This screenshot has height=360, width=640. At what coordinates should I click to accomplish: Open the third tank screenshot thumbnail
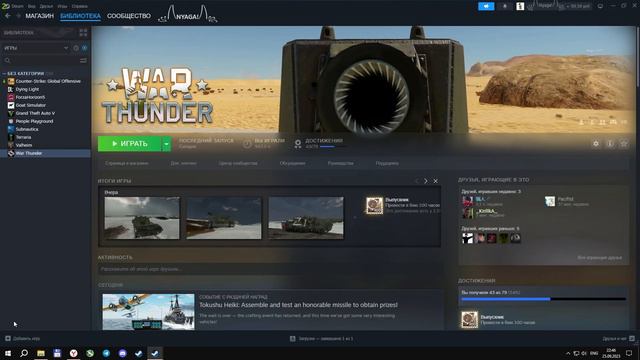pos(306,218)
